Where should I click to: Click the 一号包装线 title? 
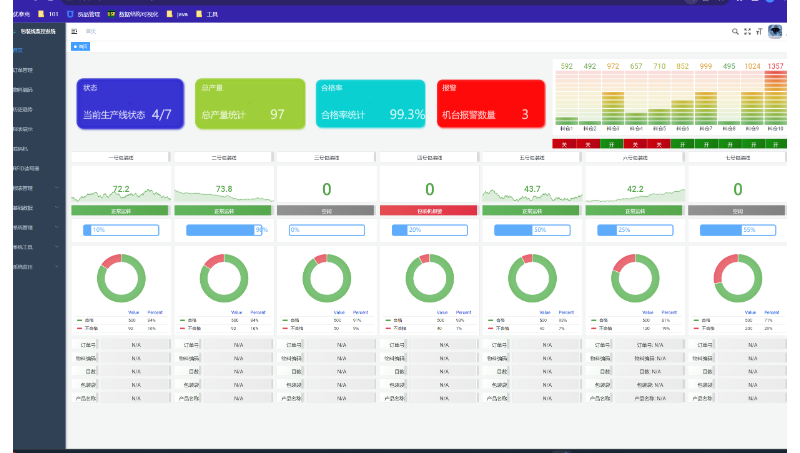[x=121, y=158]
